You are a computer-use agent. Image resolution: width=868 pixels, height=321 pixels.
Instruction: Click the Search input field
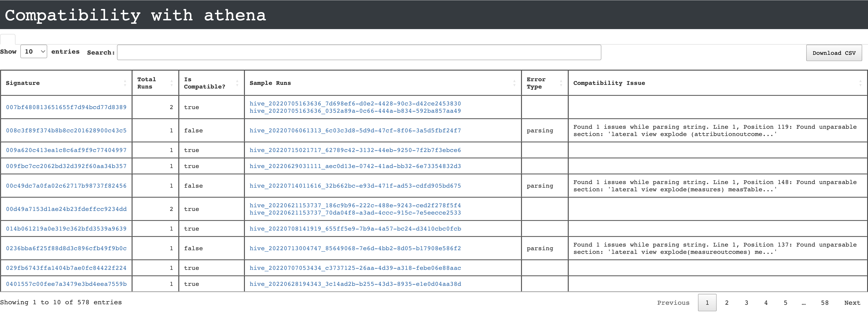(359, 53)
